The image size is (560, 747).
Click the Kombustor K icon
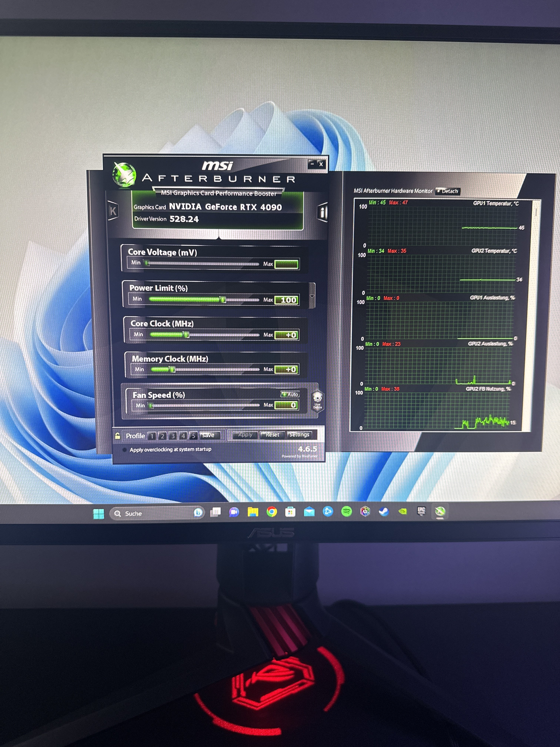click(x=113, y=211)
